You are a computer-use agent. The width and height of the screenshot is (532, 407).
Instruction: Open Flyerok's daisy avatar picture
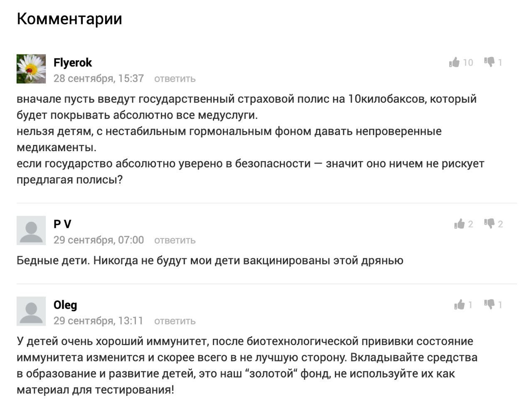point(31,69)
